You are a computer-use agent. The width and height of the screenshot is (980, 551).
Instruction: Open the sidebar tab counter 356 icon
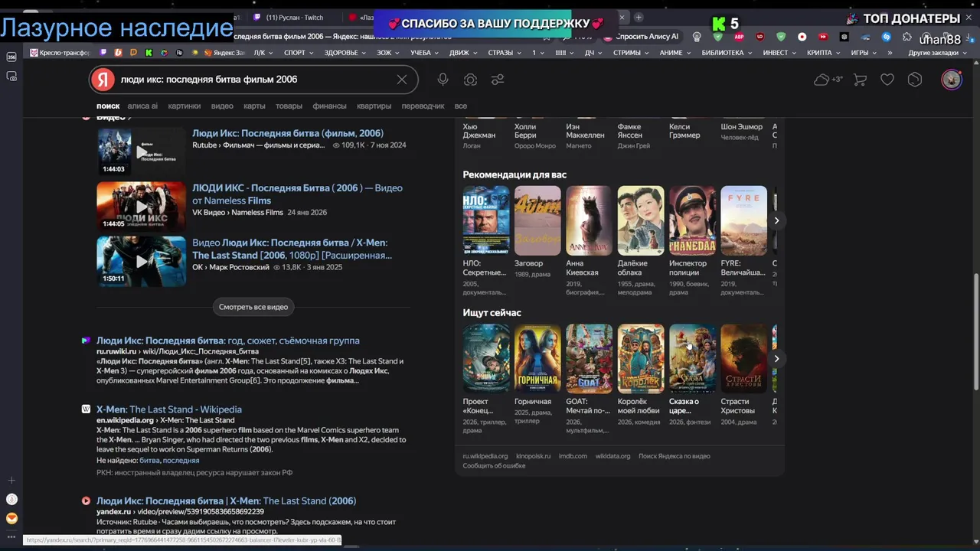point(11,57)
